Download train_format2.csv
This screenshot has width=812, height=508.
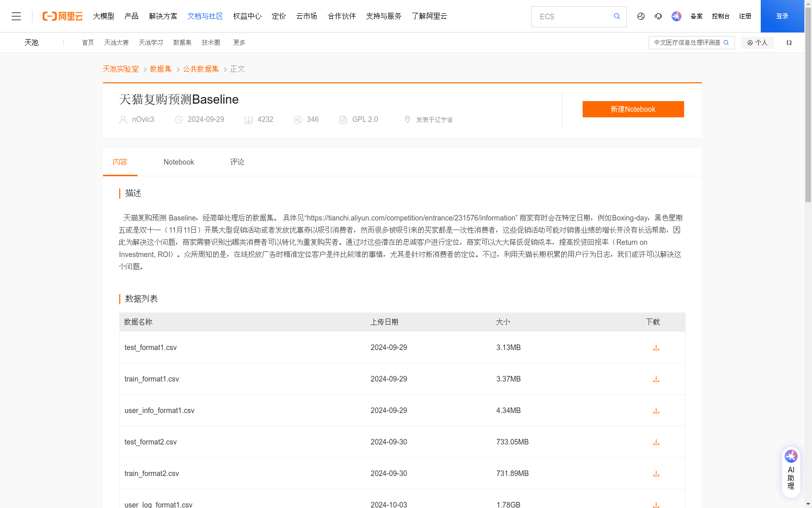(x=656, y=473)
